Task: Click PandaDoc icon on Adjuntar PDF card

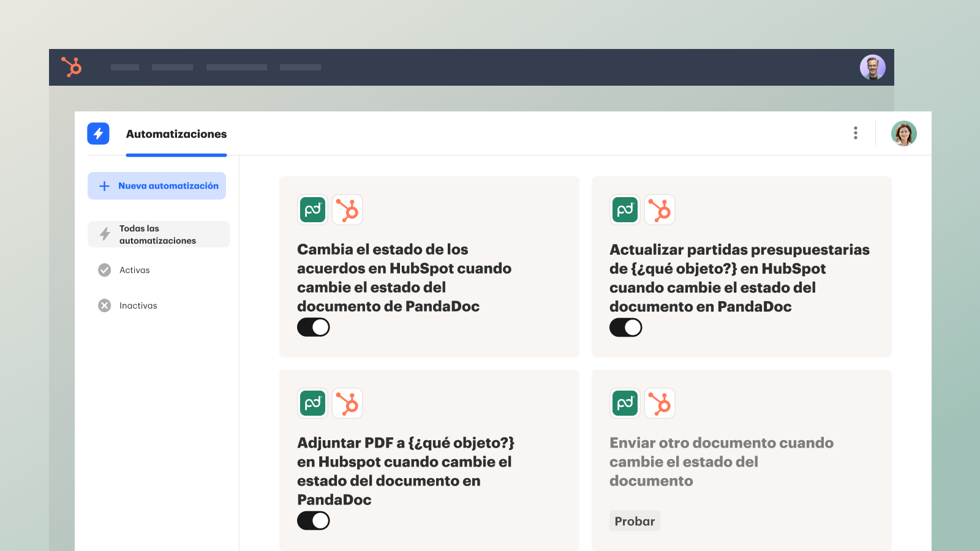Action: coord(313,403)
